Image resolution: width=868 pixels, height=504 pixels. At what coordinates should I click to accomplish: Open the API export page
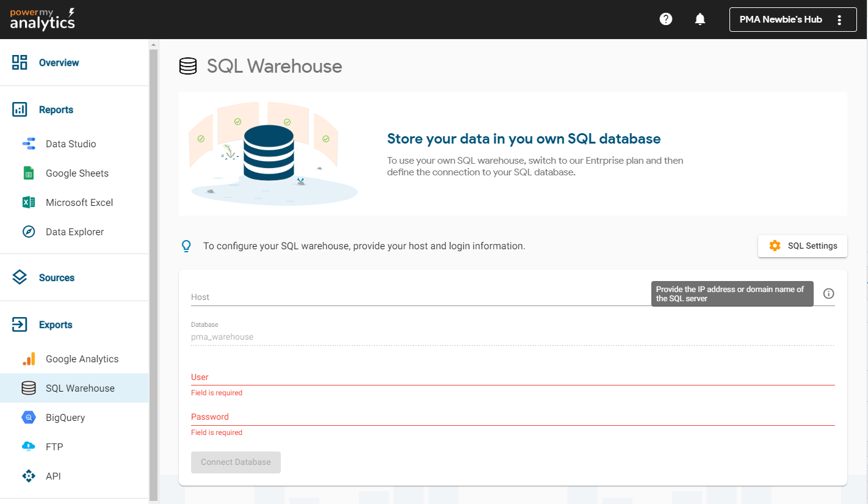[x=53, y=477]
